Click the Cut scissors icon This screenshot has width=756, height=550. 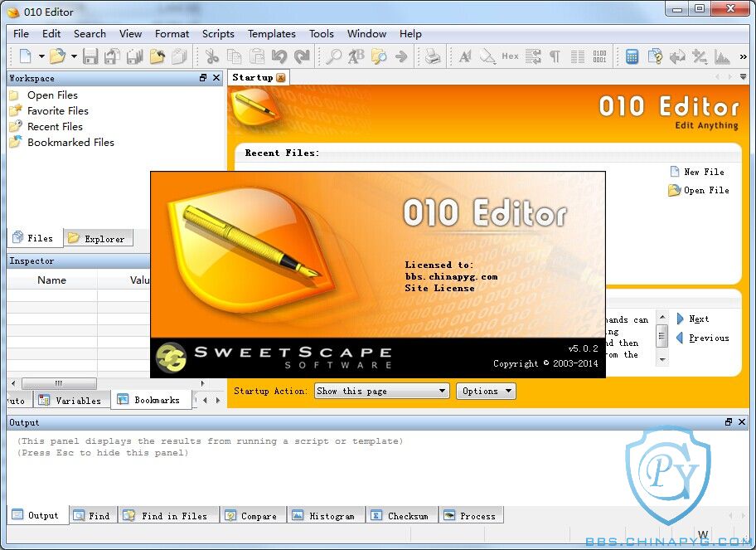coord(212,56)
